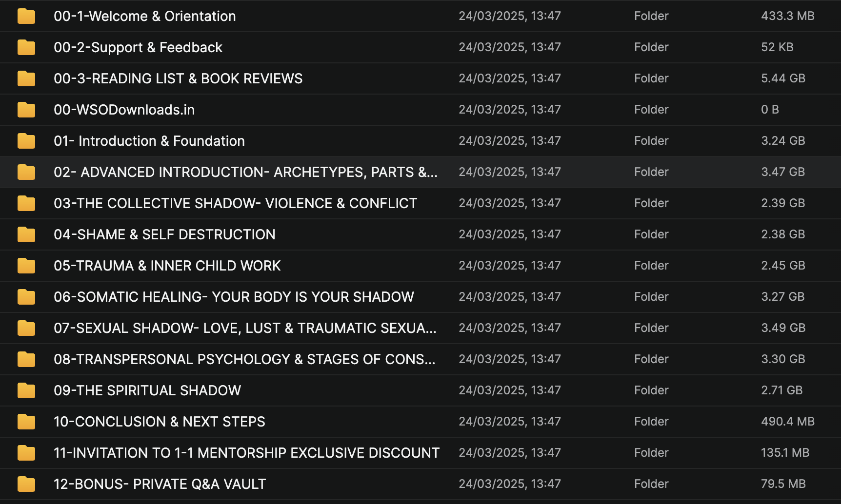
Task: Select 03-THE COLLECTIVE SHADOW- VIOLENCE & CONFLICT name
Action: coord(235,203)
